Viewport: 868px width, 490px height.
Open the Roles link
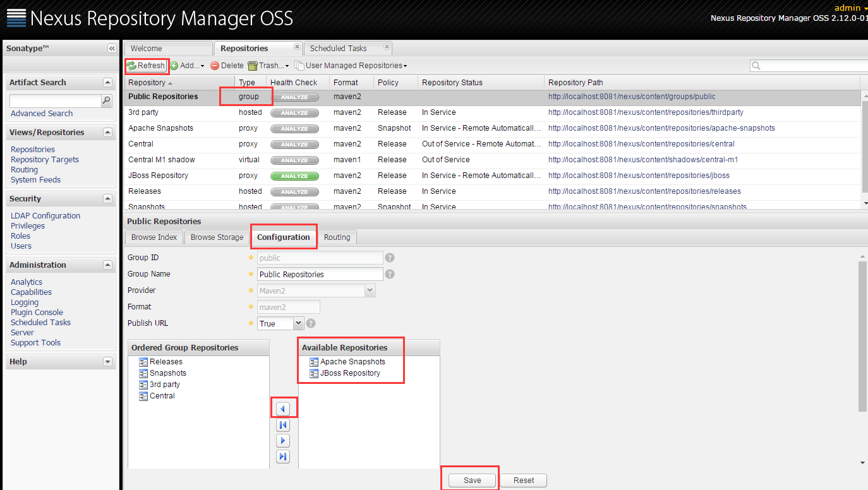[x=20, y=236]
